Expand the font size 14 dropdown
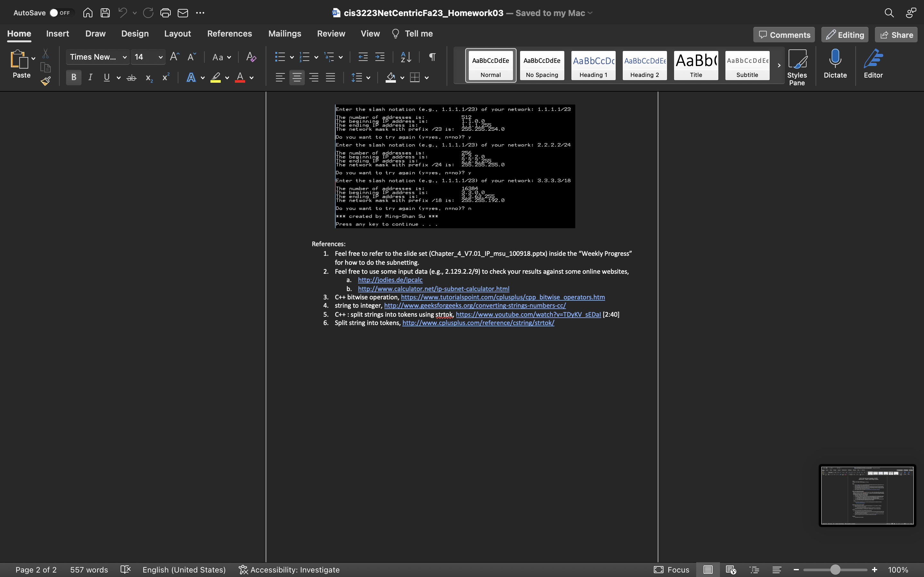 pos(160,57)
